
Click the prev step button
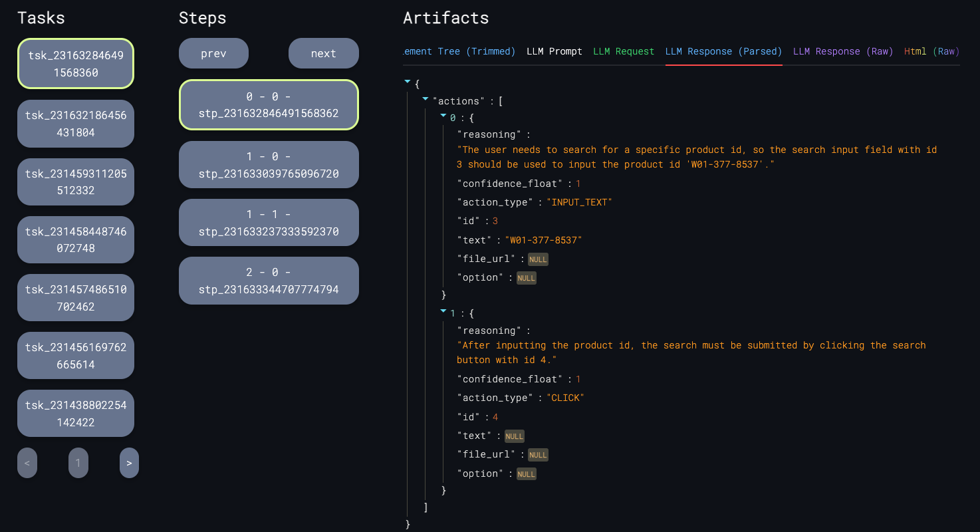coord(213,53)
